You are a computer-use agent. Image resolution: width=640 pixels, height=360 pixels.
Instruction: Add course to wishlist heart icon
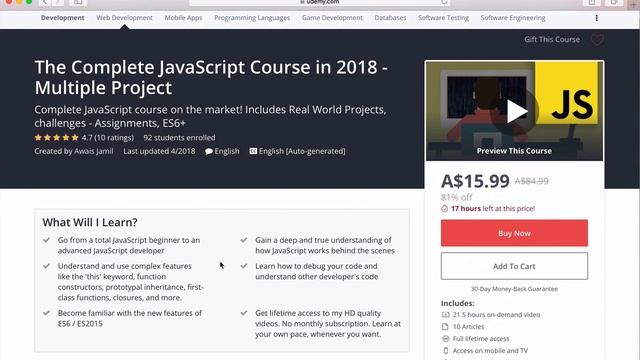[597, 40]
